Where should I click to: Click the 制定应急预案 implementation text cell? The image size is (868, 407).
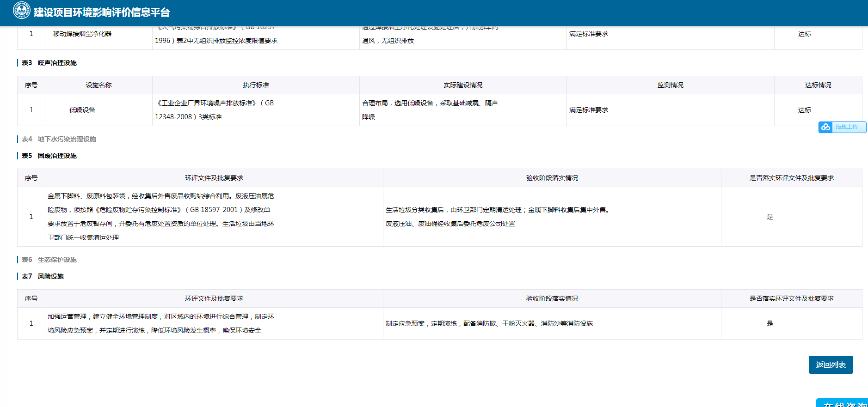click(489, 323)
